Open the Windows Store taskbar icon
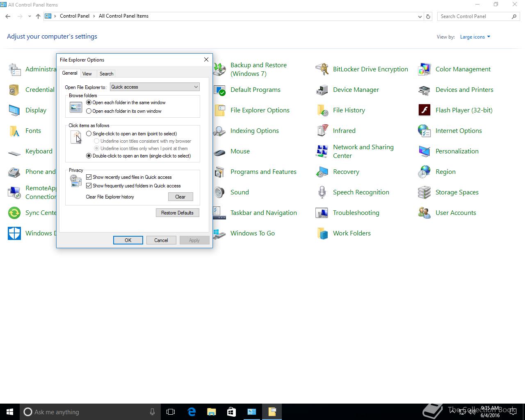Image resolution: width=525 pixels, height=420 pixels. (x=231, y=412)
